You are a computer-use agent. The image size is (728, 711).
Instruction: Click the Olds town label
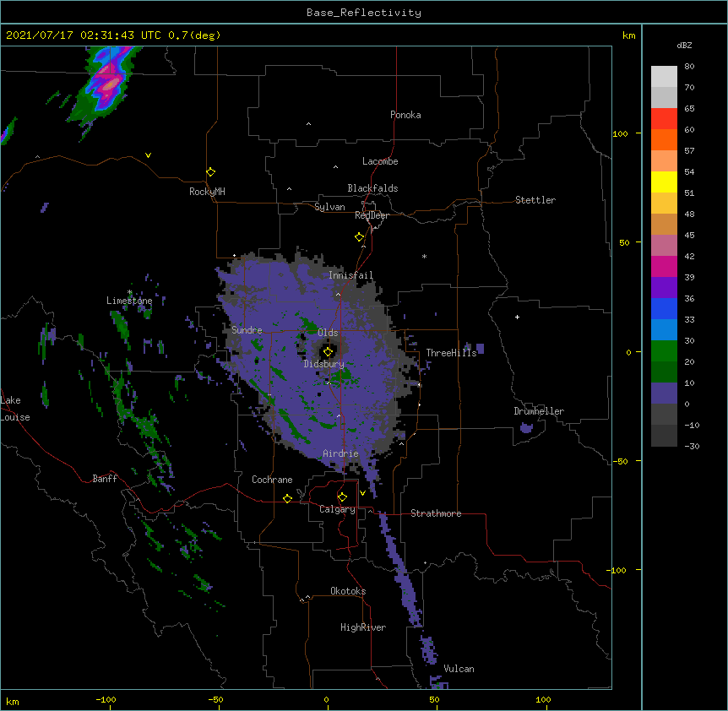point(328,333)
